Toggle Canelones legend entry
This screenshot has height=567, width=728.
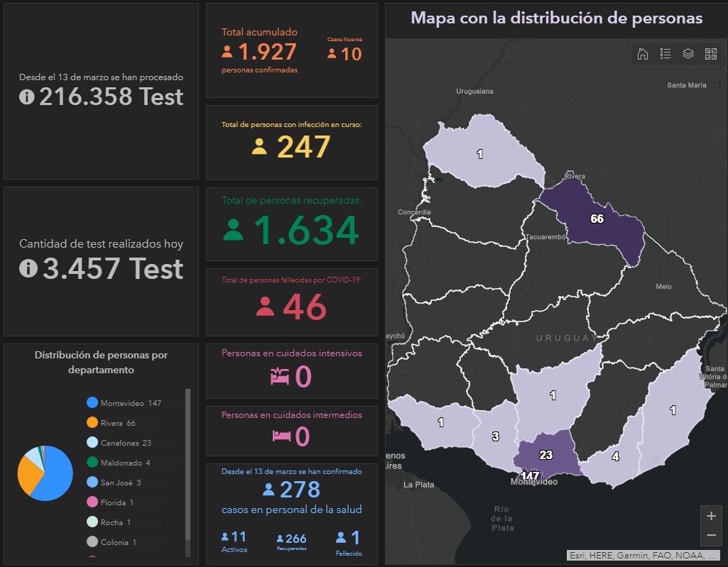(x=126, y=443)
